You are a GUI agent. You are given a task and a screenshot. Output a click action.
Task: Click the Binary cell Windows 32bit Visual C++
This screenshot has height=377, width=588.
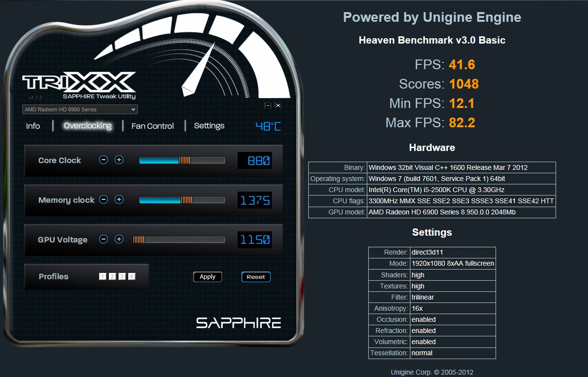[x=461, y=167]
